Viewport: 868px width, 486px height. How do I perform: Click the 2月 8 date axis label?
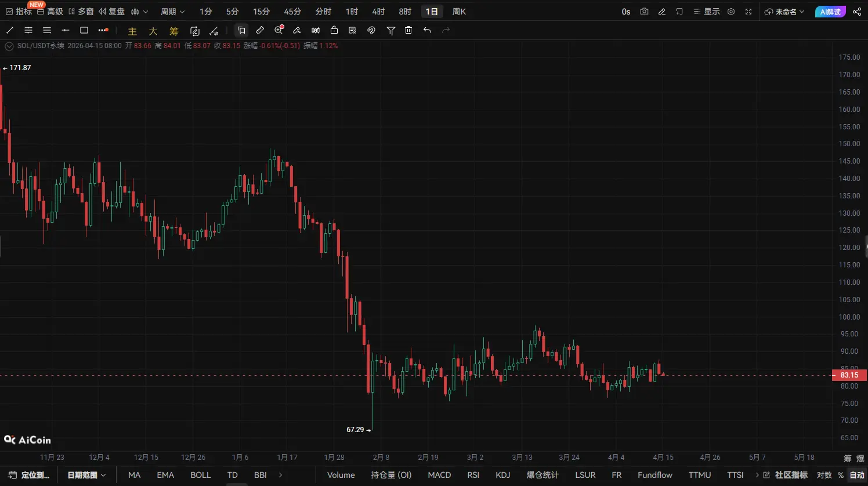381,458
